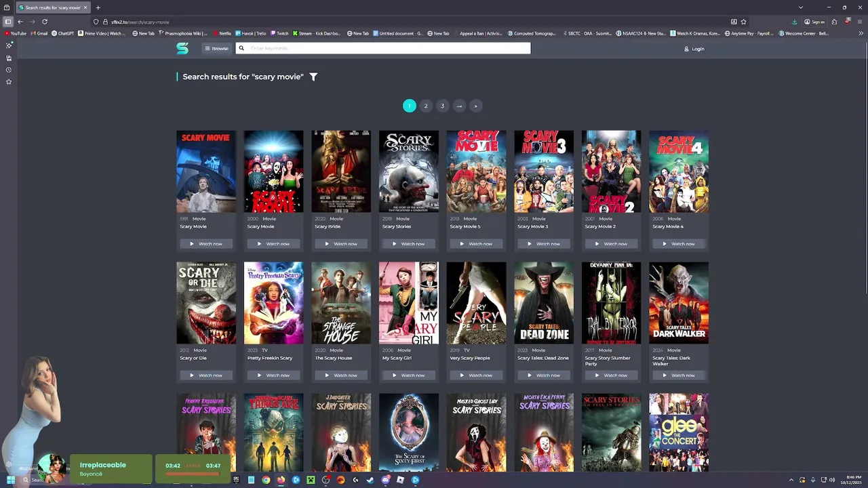Click the address bar URL
Image resolution: width=868 pixels, height=488 pixels.
140,22
